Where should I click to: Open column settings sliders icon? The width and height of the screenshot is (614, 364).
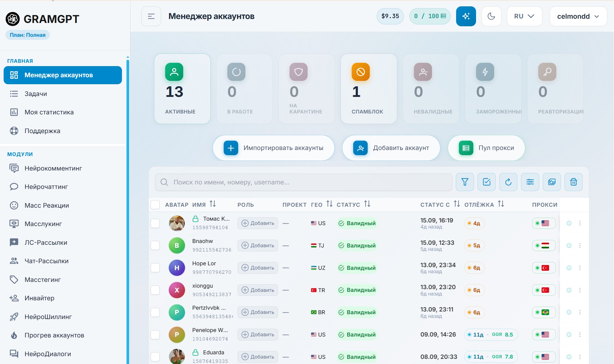tap(530, 182)
